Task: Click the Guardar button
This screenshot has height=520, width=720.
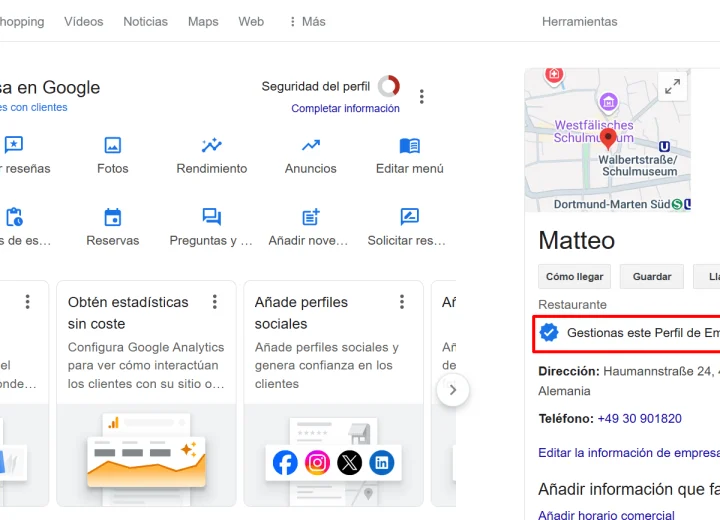Action: tap(652, 277)
